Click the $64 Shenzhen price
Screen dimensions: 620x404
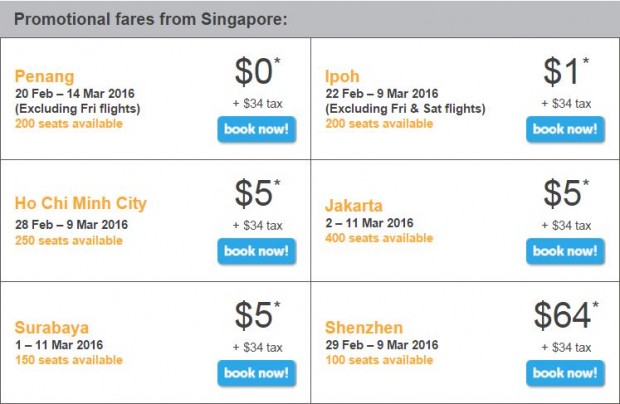click(566, 315)
